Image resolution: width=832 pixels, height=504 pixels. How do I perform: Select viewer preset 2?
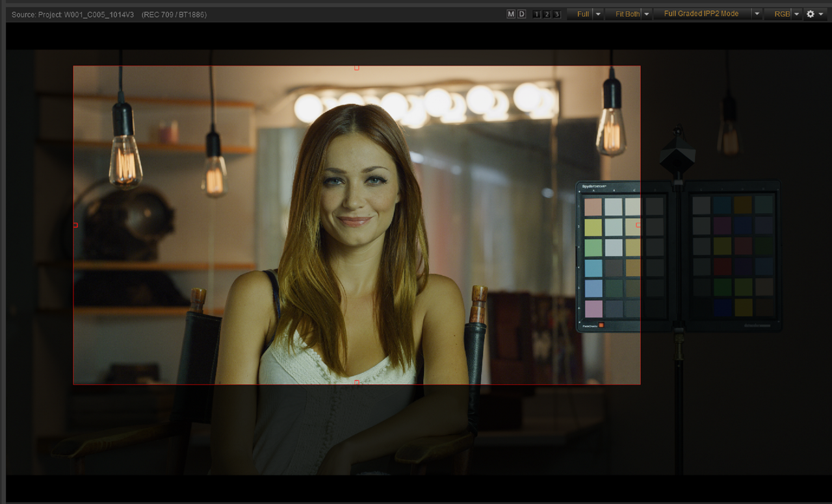click(x=547, y=14)
